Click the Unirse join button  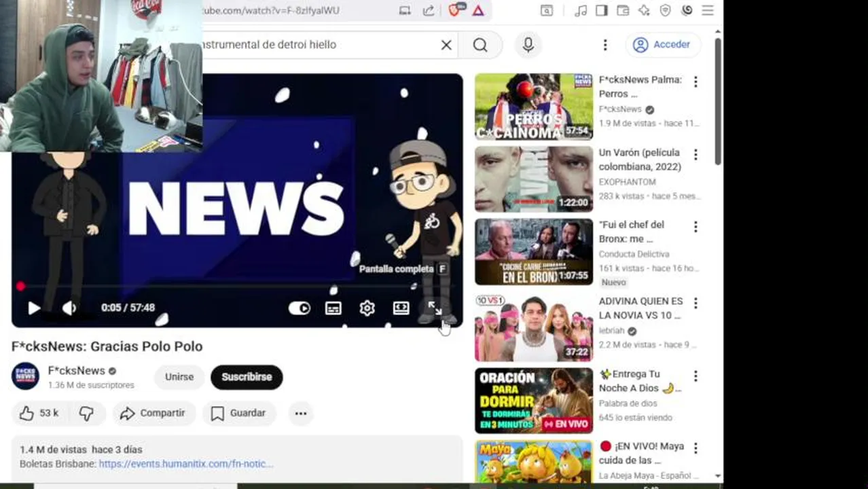pos(179,377)
